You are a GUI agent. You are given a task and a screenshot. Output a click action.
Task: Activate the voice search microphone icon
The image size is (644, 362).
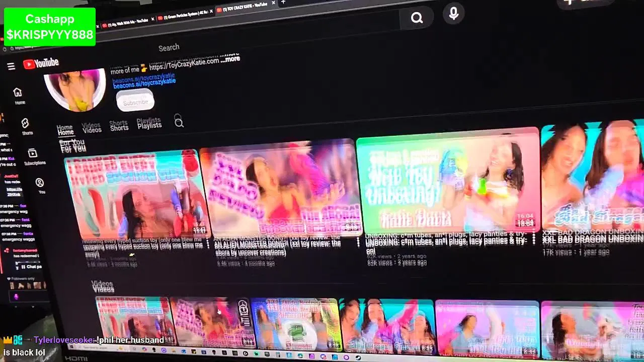(453, 14)
